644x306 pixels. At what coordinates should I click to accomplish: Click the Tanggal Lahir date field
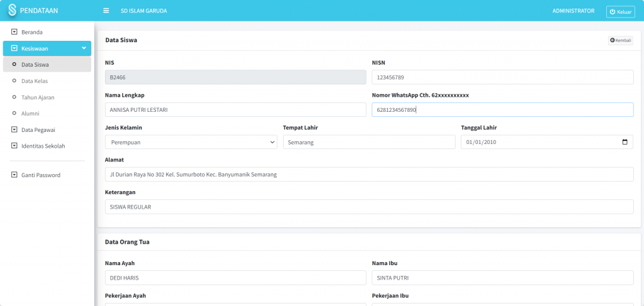coord(547,142)
